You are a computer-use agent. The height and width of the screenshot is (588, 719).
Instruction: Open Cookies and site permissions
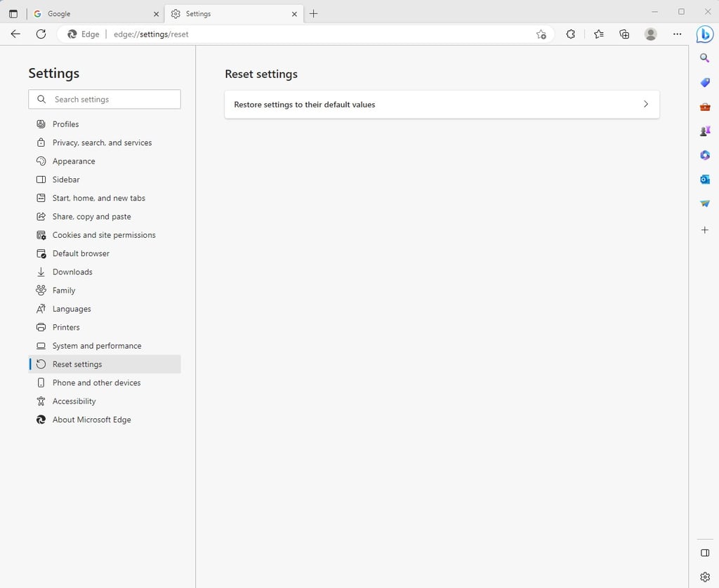pyautogui.click(x=105, y=235)
